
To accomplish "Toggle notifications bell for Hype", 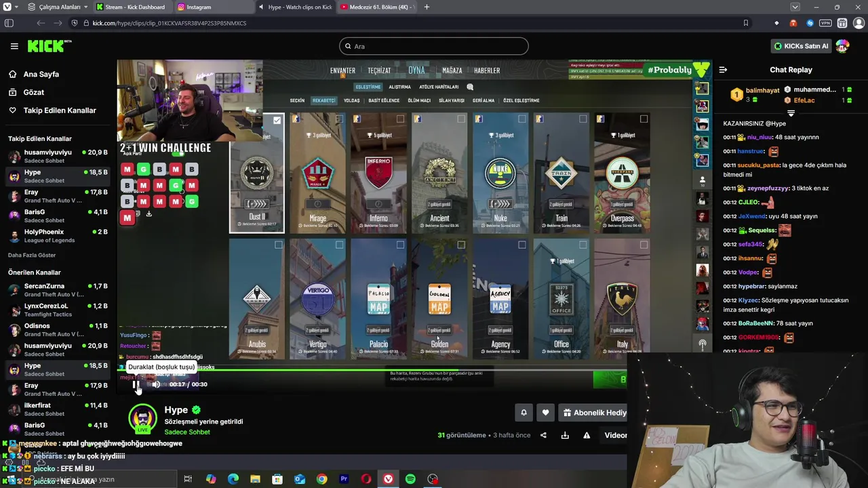I will pyautogui.click(x=524, y=412).
